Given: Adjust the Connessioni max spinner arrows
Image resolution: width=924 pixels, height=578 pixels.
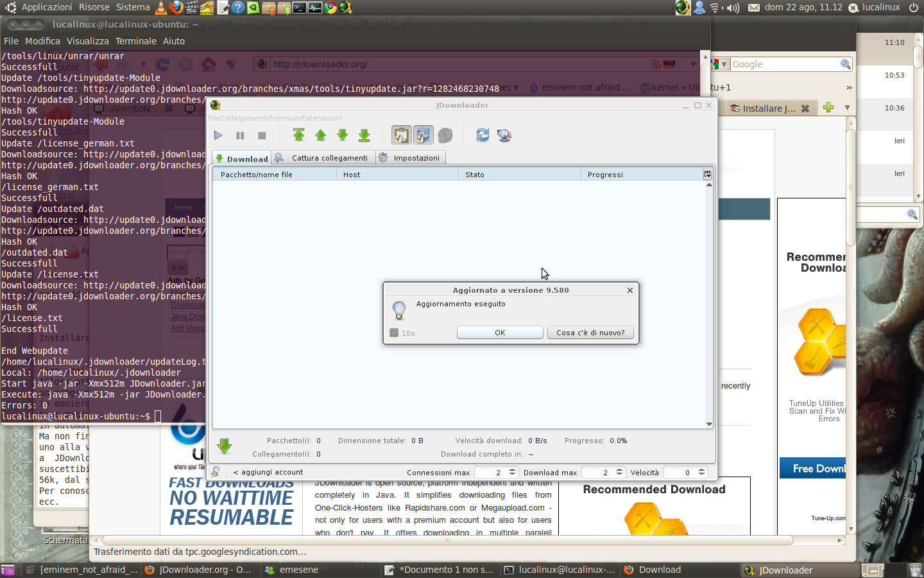Looking at the screenshot, I should (512, 472).
